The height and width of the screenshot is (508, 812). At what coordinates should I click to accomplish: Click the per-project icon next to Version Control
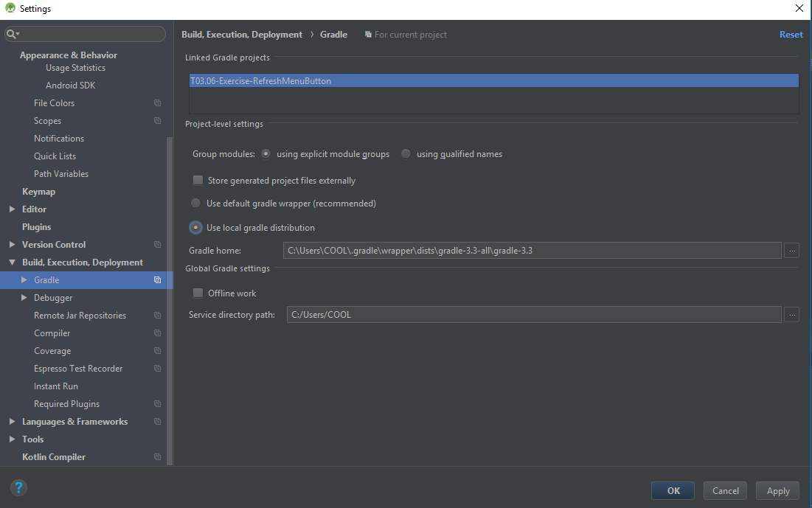pos(156,244)
